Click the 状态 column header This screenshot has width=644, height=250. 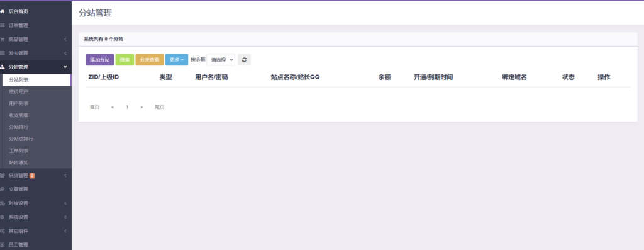click(569, 77)
